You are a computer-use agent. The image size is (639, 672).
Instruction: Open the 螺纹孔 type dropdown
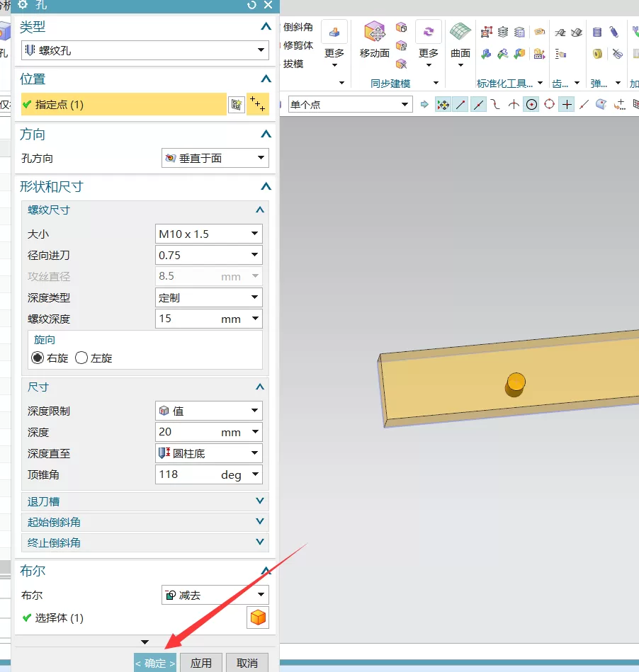[145, 50]
